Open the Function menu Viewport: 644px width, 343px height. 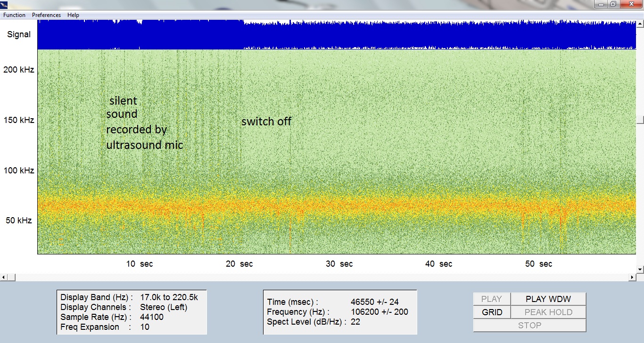[x=14, y=15]
